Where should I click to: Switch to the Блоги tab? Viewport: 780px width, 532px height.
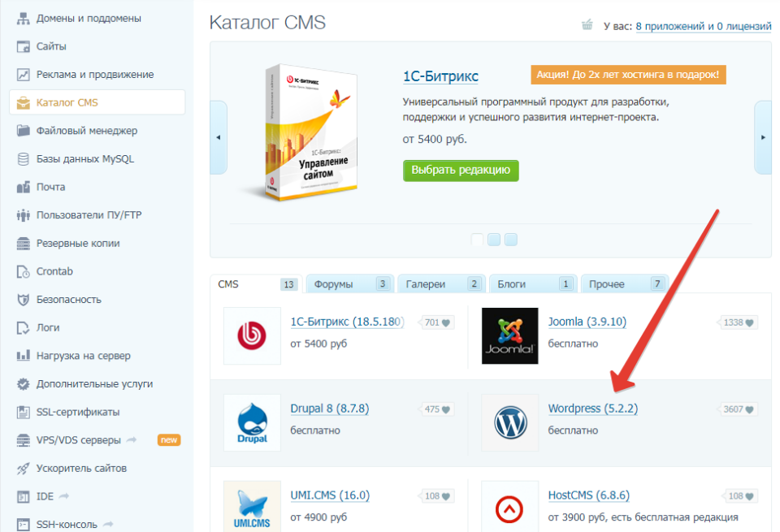[x=533, y=284]
